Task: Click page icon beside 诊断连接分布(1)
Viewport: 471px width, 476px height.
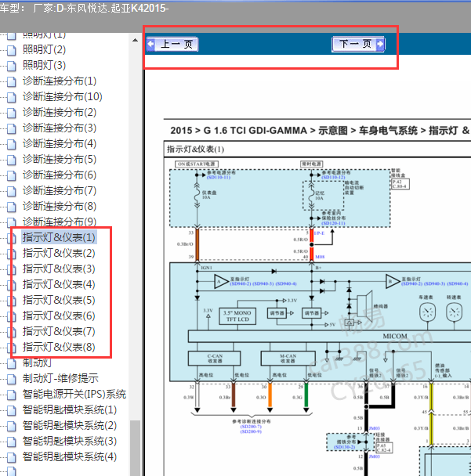Action: click(x=12, y=82)
